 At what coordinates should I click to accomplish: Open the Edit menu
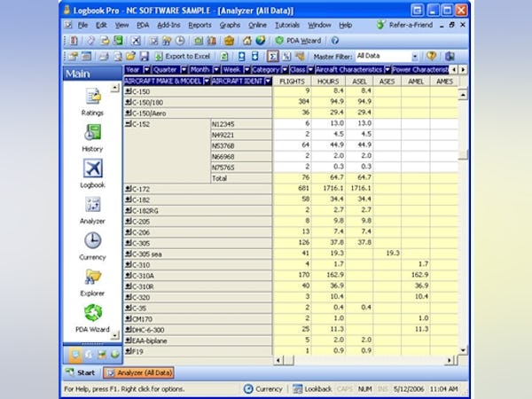coord(101,25)
